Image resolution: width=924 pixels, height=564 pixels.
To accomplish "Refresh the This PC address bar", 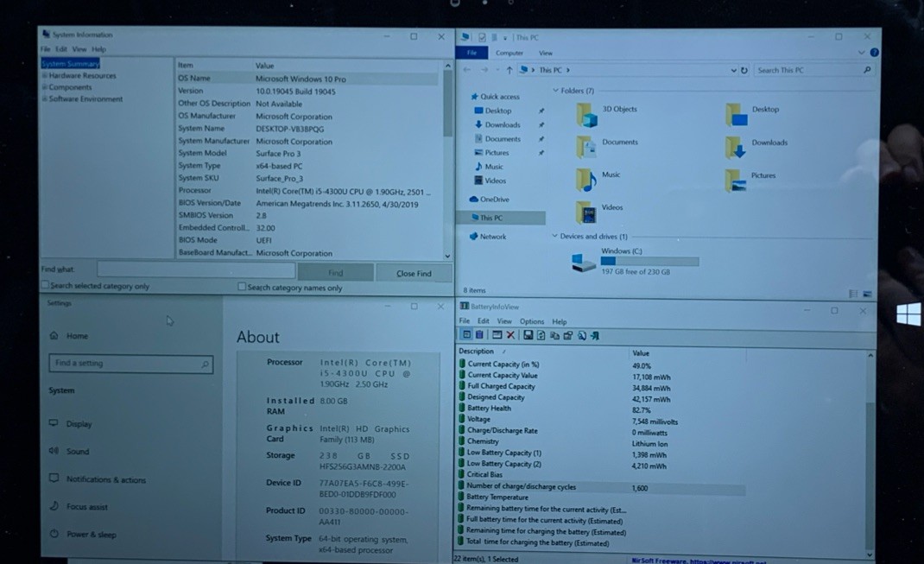I will (x=744, y=70).
